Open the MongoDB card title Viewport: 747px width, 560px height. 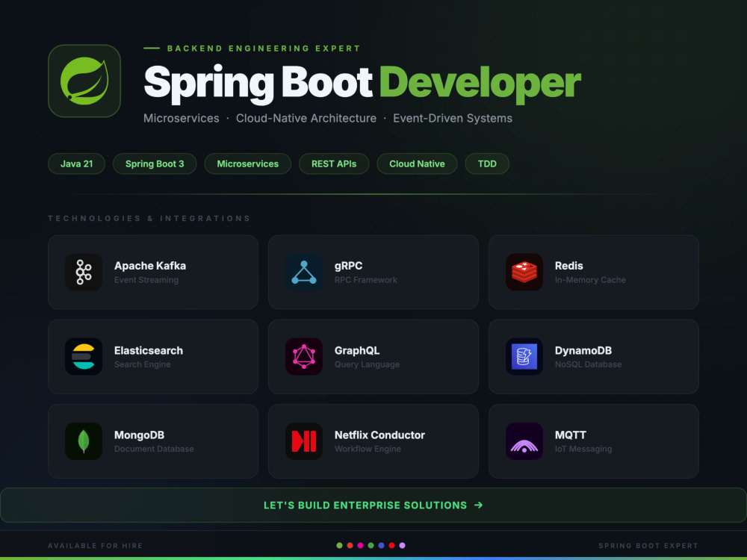click(139, 435)
